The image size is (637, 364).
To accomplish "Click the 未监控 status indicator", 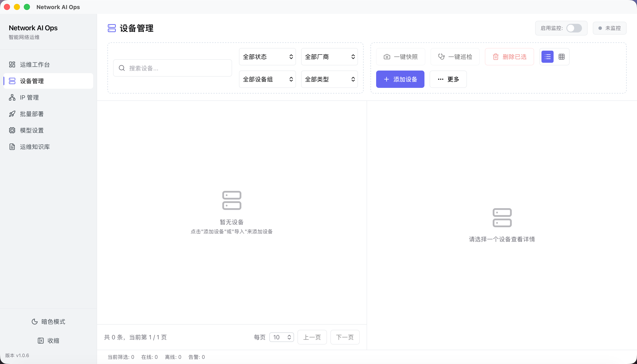I will pos(609,28).
